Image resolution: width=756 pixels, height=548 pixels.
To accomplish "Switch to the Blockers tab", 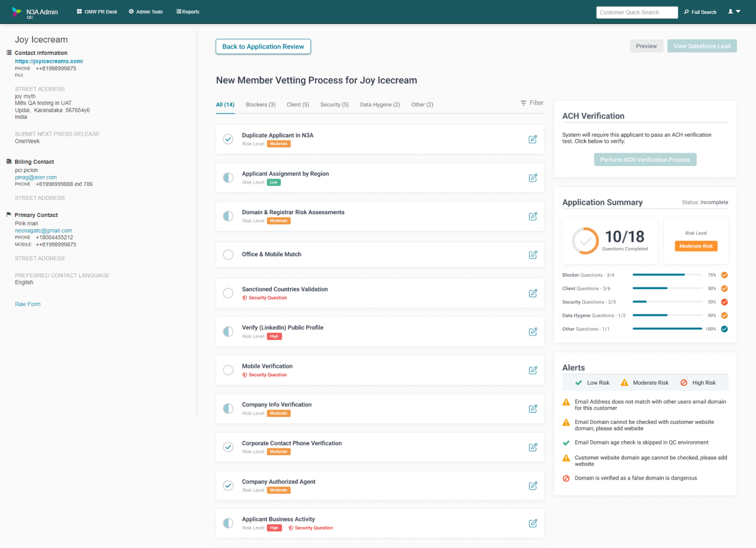I will (x=260, y=105).
